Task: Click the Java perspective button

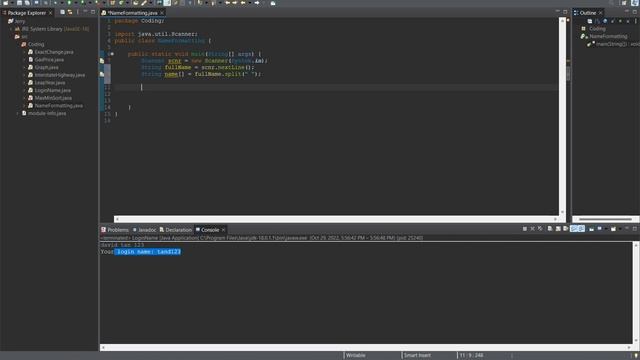Action: tap(635, 3)
